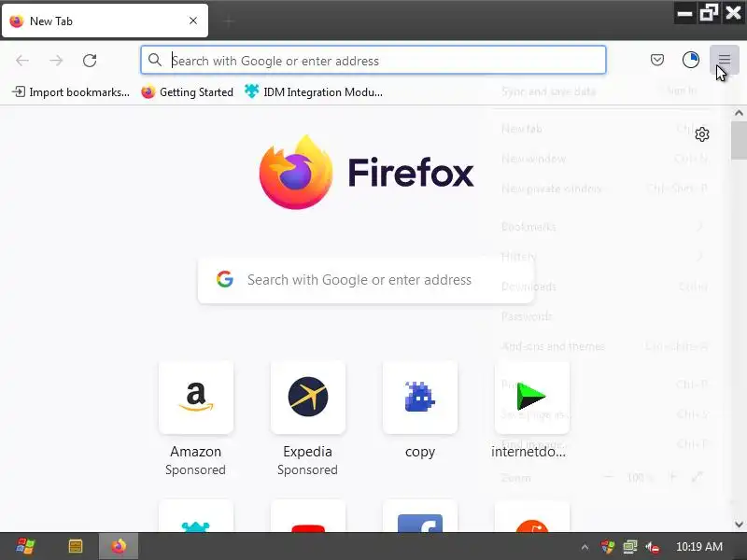Choose New window from the menu
Viewport: 747px width, 560px height.
[604, 159]
